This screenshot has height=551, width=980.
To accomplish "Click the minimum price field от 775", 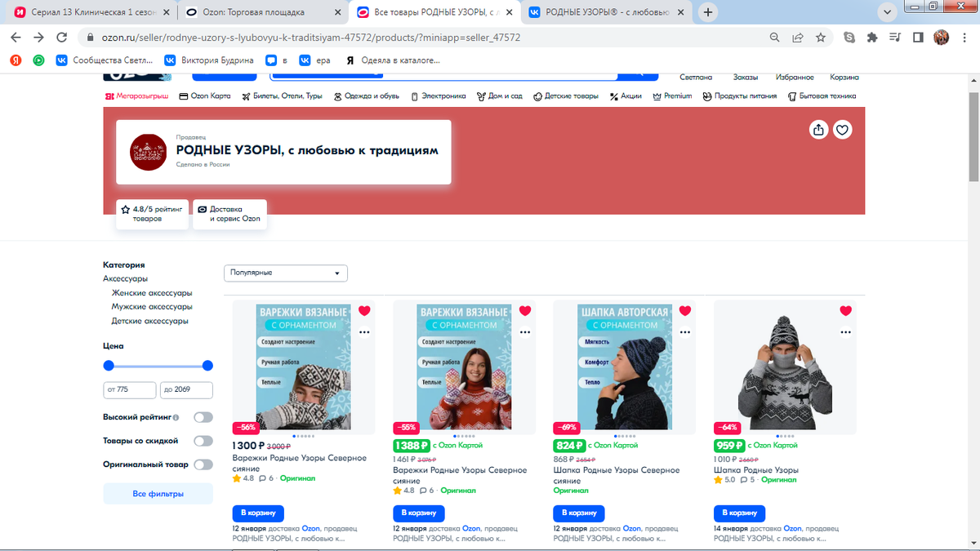I will pyautogui.click(x=129, y=389).
